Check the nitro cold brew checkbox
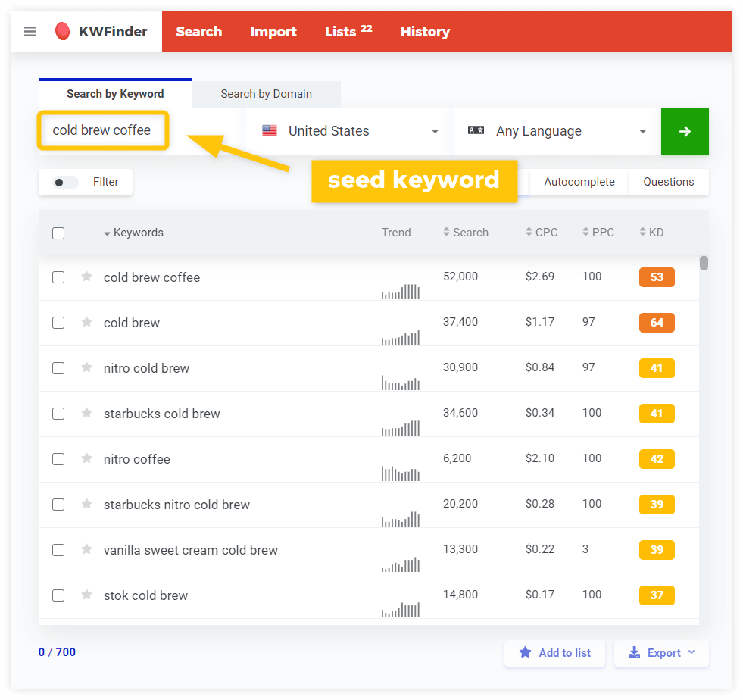 (x=58, y=368)
